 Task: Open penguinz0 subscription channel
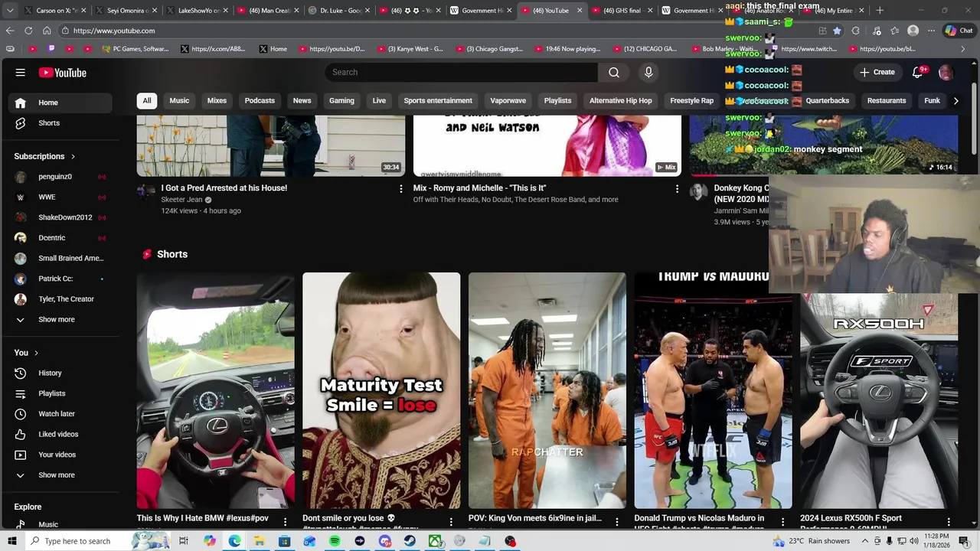[60, 177]
